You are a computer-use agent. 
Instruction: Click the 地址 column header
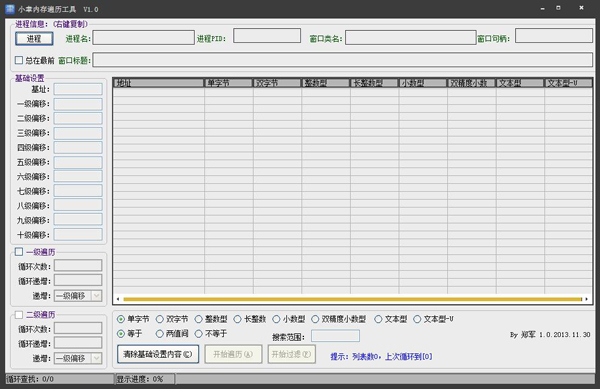tap(158, 83)
